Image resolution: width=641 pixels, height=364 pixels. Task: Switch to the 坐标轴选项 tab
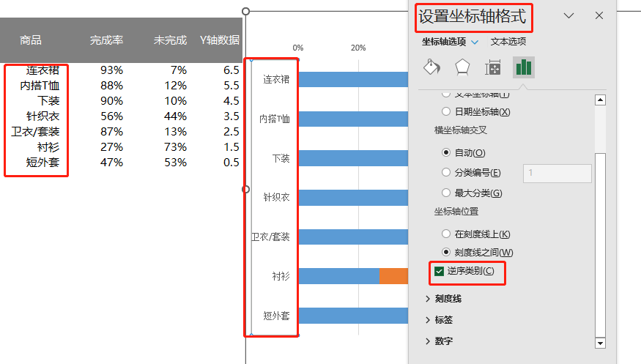point(444,42)
